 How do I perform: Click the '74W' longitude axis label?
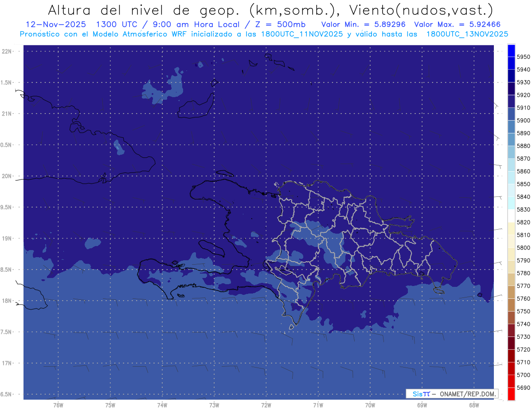click(162, 405)
